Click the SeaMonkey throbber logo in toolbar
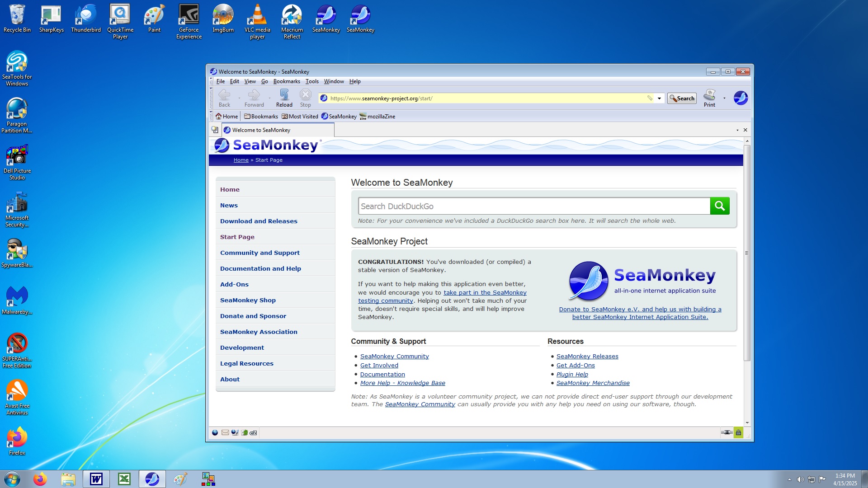This screenshot has width=868, height=488. (x=741, y=98)
